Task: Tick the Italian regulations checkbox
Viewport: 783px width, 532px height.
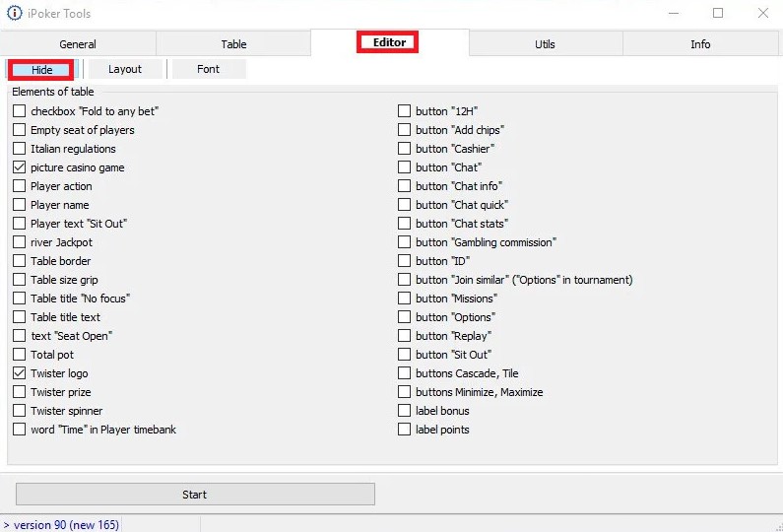Action: click(20, 149)
